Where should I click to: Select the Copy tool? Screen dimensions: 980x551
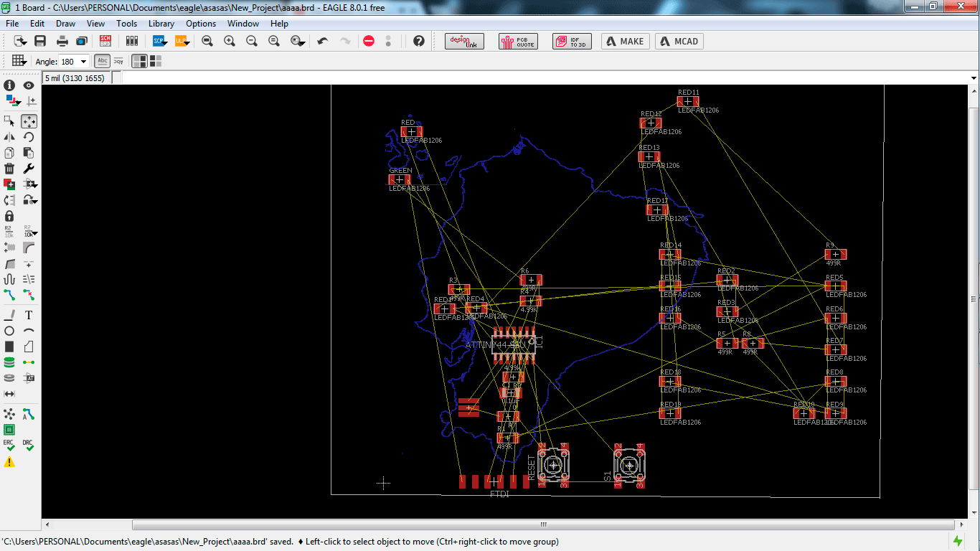tap(9, 153)
